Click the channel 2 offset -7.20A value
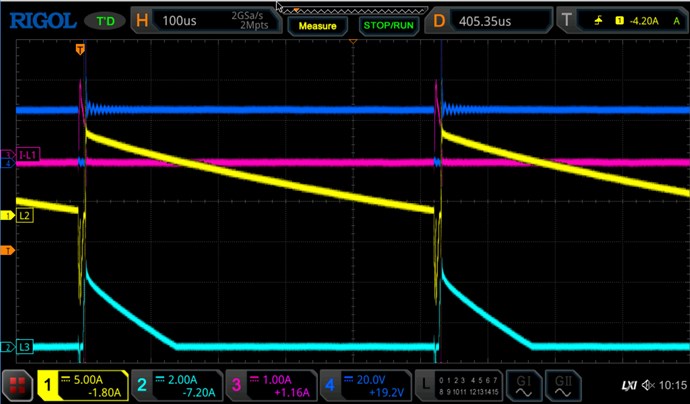Screen dimensions: 690x404 197,393
